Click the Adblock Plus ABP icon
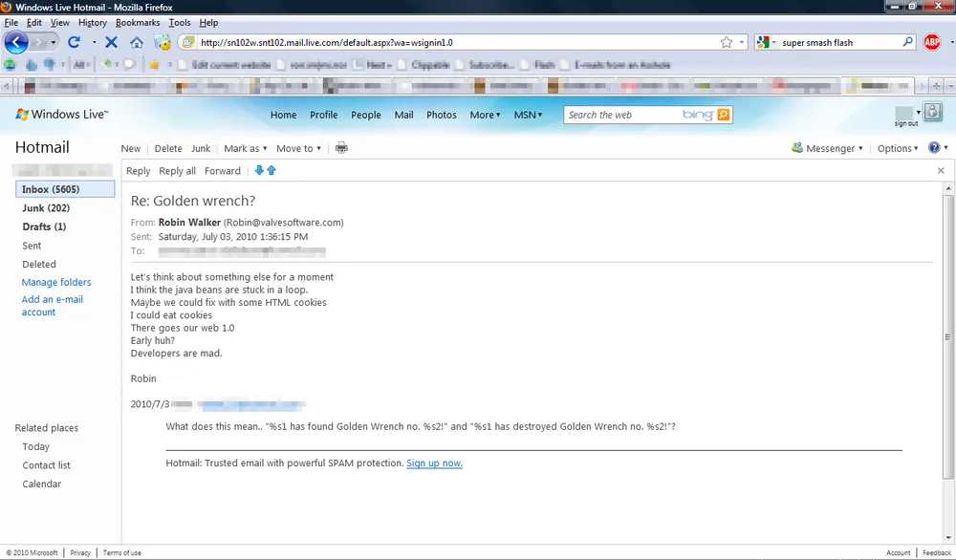The width and height of the screenshot is (956, 560). [931, 42]
